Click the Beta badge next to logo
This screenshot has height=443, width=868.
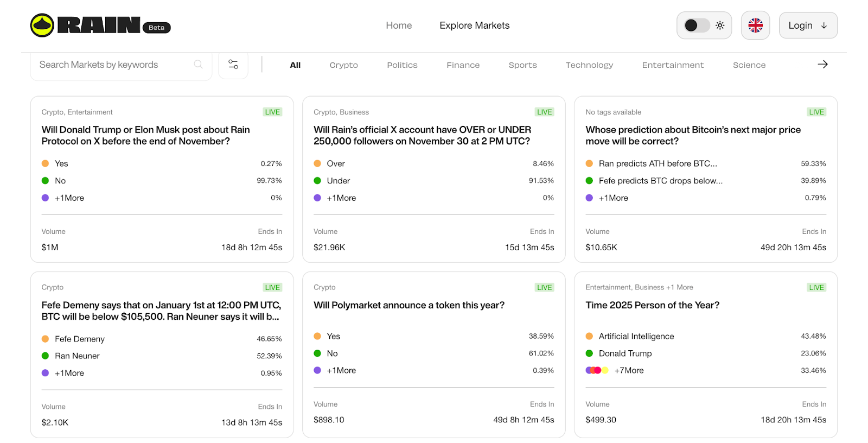tap(157, 28)
